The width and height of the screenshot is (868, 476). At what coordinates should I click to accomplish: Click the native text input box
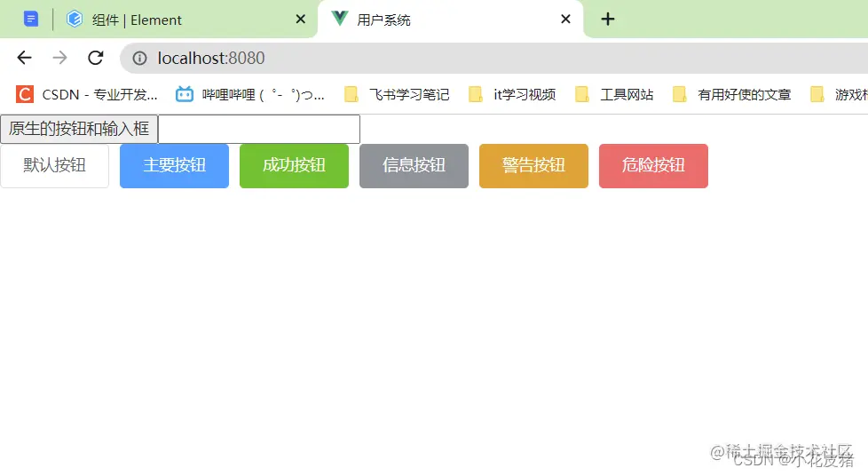pyautogui.click(x=259, y=129)
